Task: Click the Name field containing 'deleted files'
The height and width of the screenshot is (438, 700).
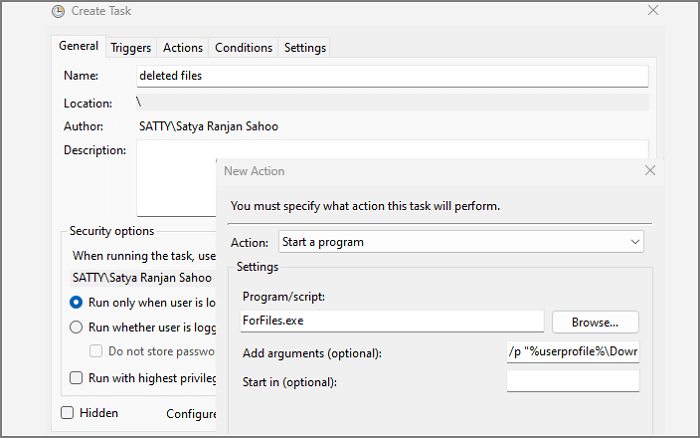Action: (392, 77)
